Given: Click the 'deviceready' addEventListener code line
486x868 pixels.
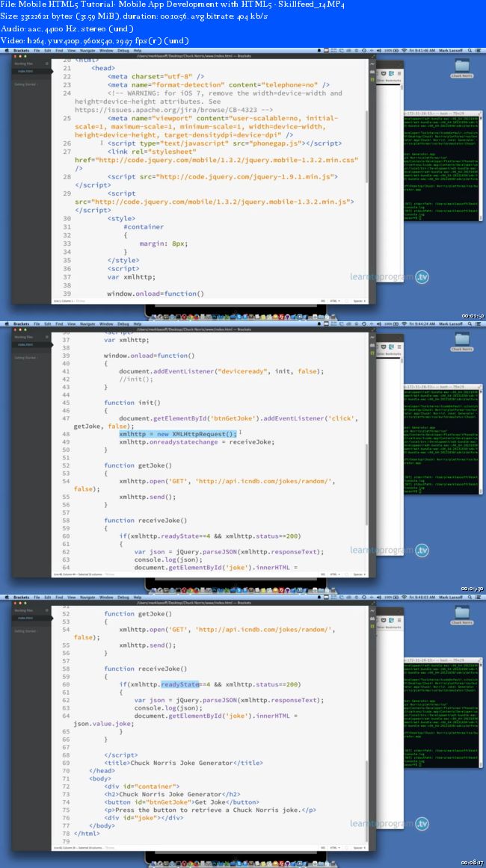Looking at the screenshot, I should pos(221,371).
